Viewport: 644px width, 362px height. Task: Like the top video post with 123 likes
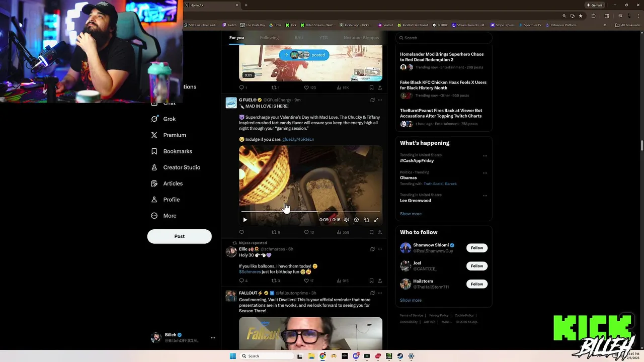(309, 87)
